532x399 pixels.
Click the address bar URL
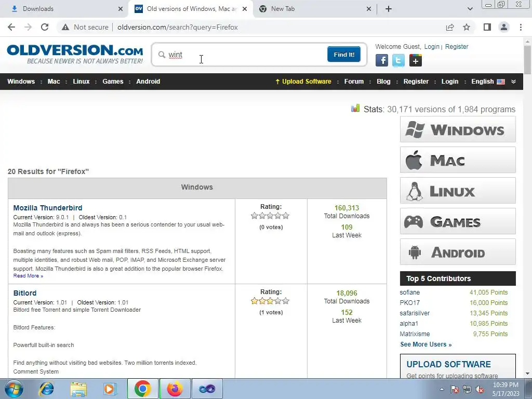click(x=178, y=27)
